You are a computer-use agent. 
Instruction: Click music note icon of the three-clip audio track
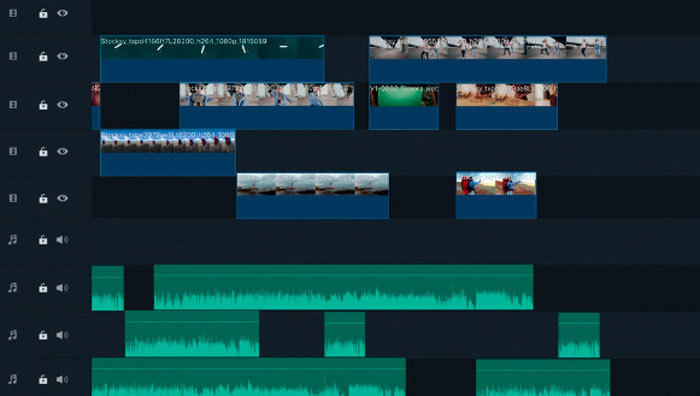point(12,335)
